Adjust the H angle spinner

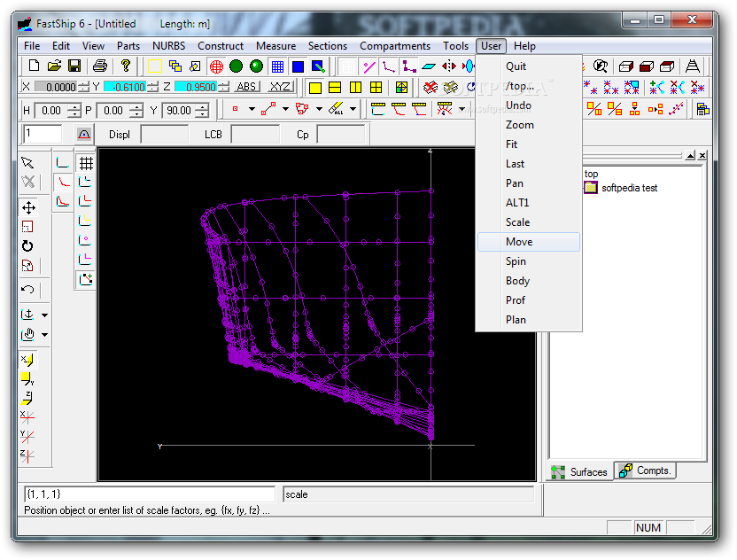click(x=74, y=111)
